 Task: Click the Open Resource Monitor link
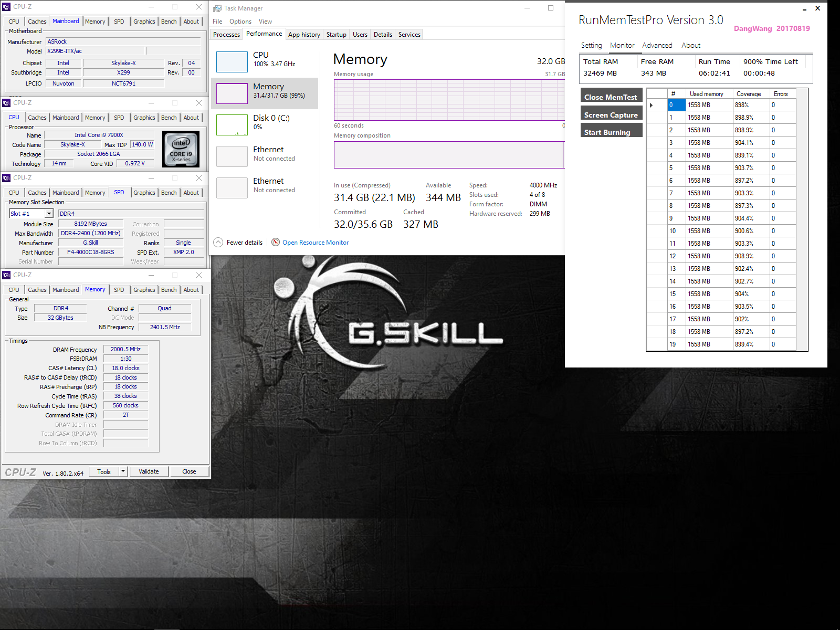315,243
